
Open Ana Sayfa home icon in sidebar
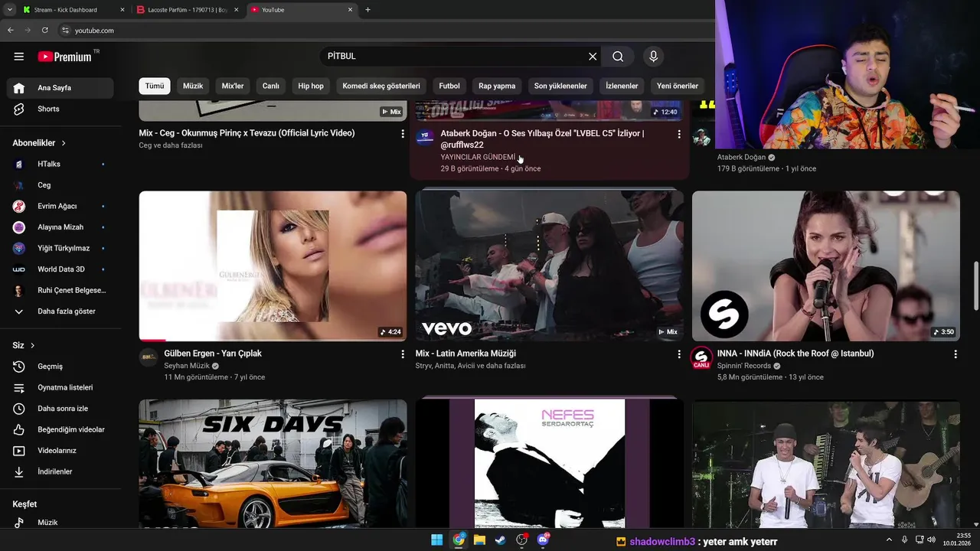coord(19,88)
